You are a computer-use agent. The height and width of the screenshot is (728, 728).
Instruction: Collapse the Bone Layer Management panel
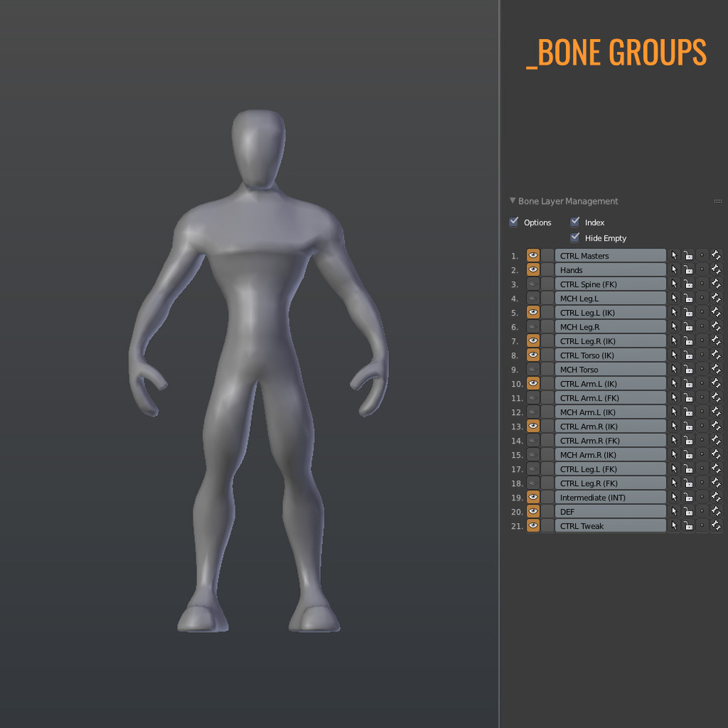(x=512, y=201)
